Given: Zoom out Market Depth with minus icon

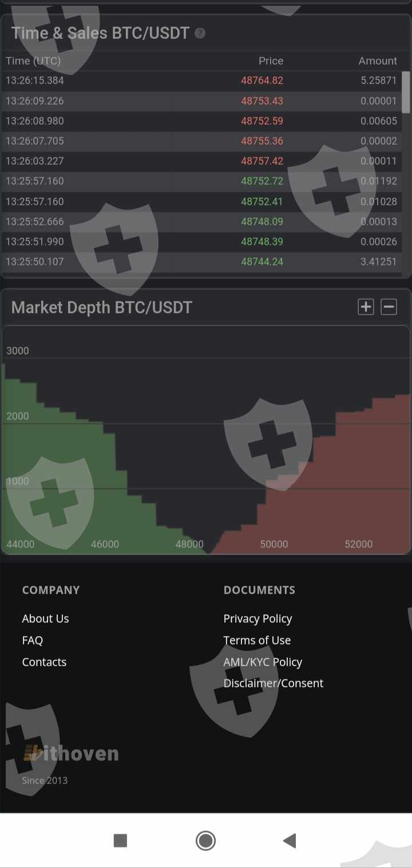Looking at the screenshot, I should [x=389, y=307].
